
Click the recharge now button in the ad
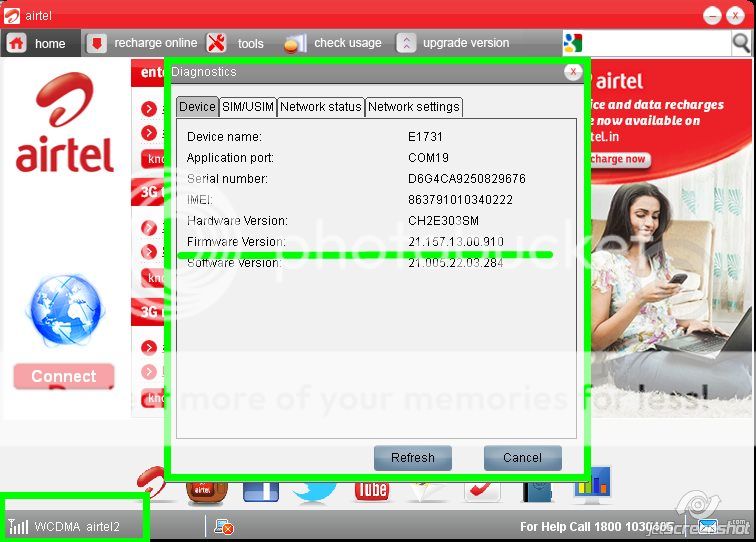point(619,159)
